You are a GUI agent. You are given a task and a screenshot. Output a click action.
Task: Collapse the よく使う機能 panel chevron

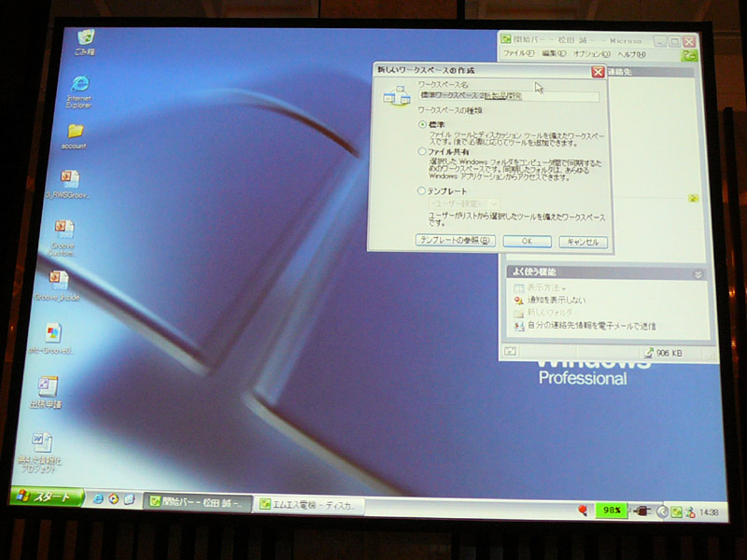click(x=698, y=274)
